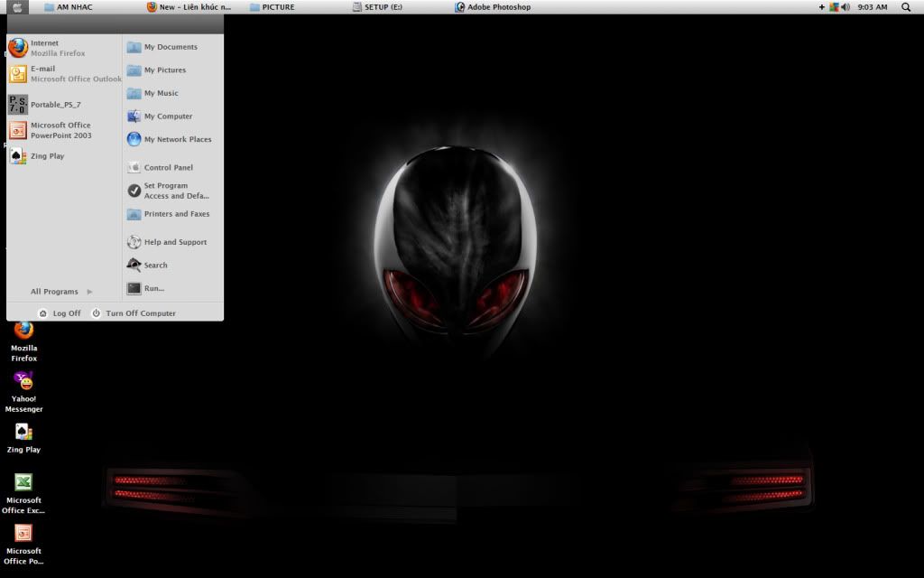Open Control Panel
Viewport: 924px width, 578px height.
[173, 167]
